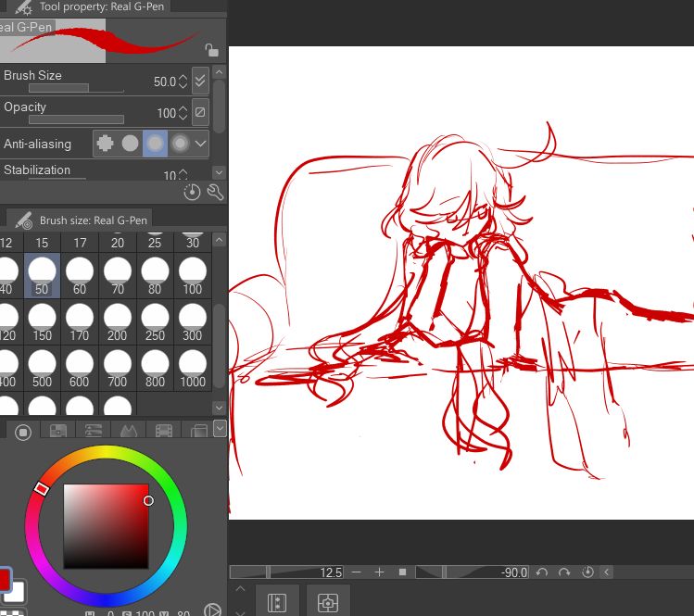Open brush size dynamics settings button
Screen dimensions: 694x616
pos(200,81)
